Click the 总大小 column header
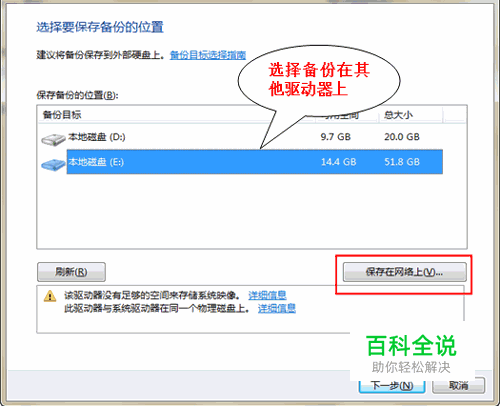This screenshot has width=500, height=406. click(x=398, y=115)
